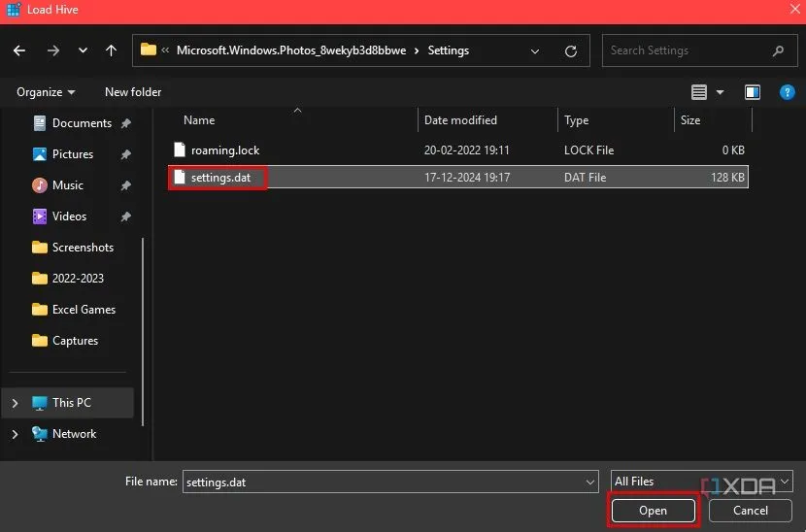Viewport: 806px width, 532px height.
Task: Expand the File name dropdown arrow
Action: click(590, 482)
